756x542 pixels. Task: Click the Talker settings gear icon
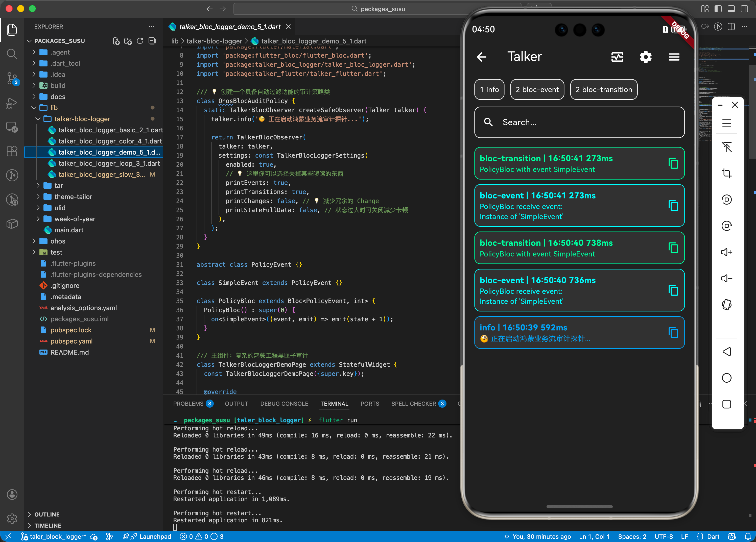pyautogui.click(x=645, y=57)
